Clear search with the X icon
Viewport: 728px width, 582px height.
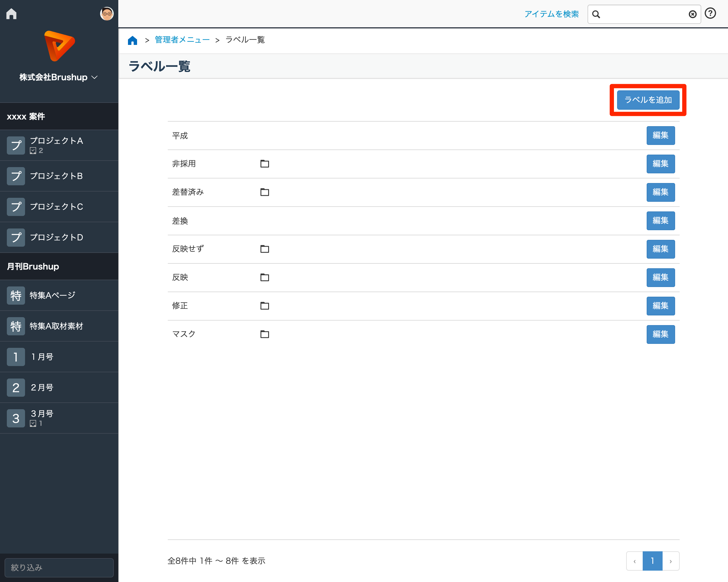pyautogui.click(x=692, y=14)
